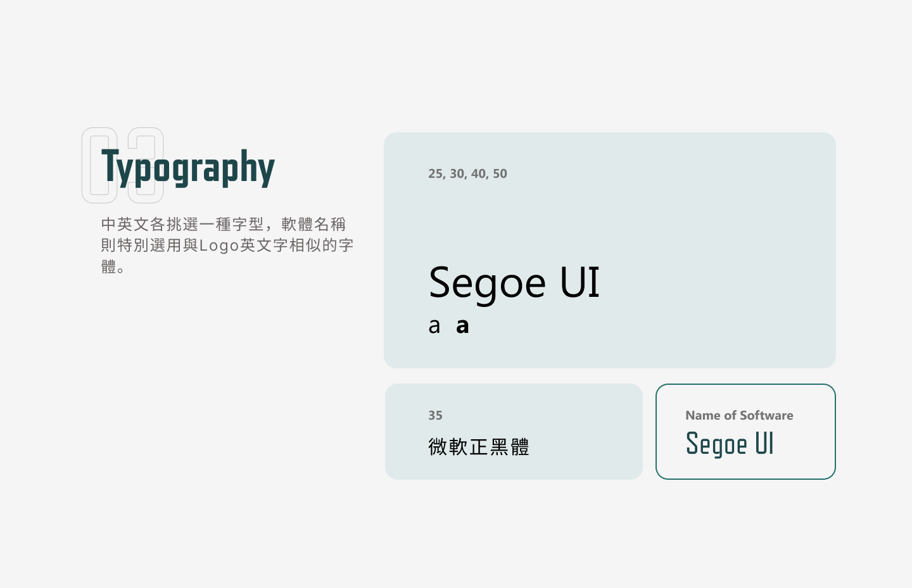This screenshot has height=588, width=912.
Task: Click the word Logo in the description
Action: [219, 246]
